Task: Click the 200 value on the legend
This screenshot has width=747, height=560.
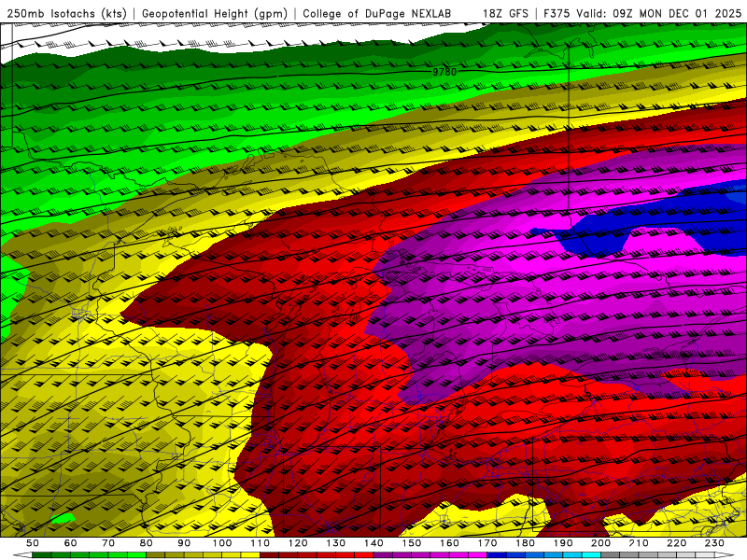Action: [601, 543]
